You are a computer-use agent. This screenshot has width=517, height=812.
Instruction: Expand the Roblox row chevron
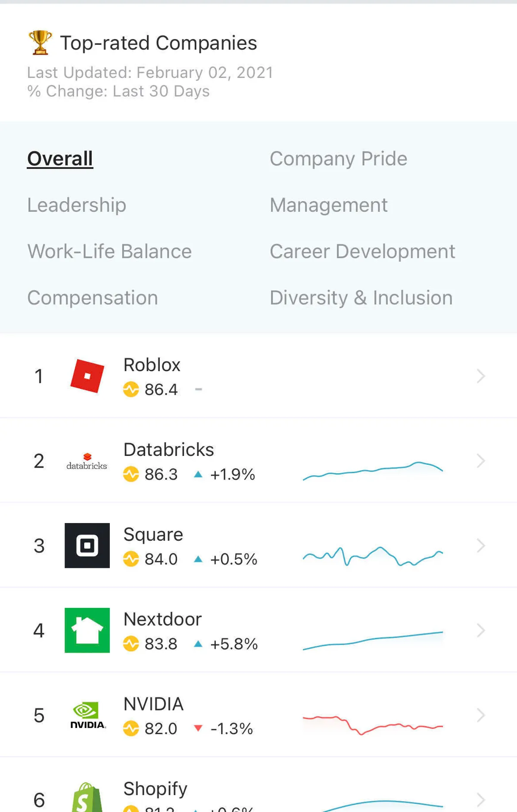pyautogui.click(x=481, y=376)
